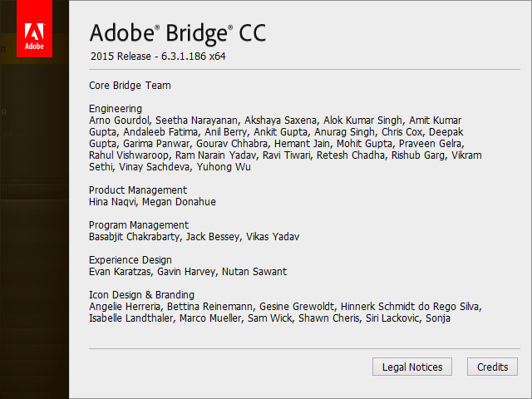Viewport: 532px width, 399px height.
Task: Click the name Megan Donahue
Action: (x=177, y=201)
